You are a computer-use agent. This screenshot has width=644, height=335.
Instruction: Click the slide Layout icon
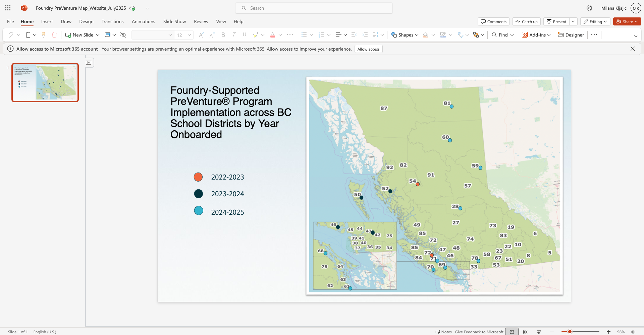pos(108,35)
